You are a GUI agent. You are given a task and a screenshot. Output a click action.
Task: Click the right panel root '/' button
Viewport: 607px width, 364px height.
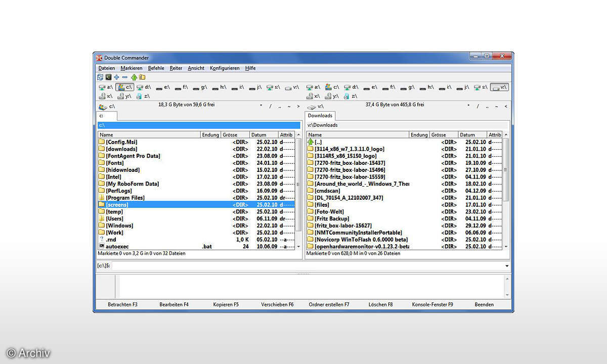478,107
